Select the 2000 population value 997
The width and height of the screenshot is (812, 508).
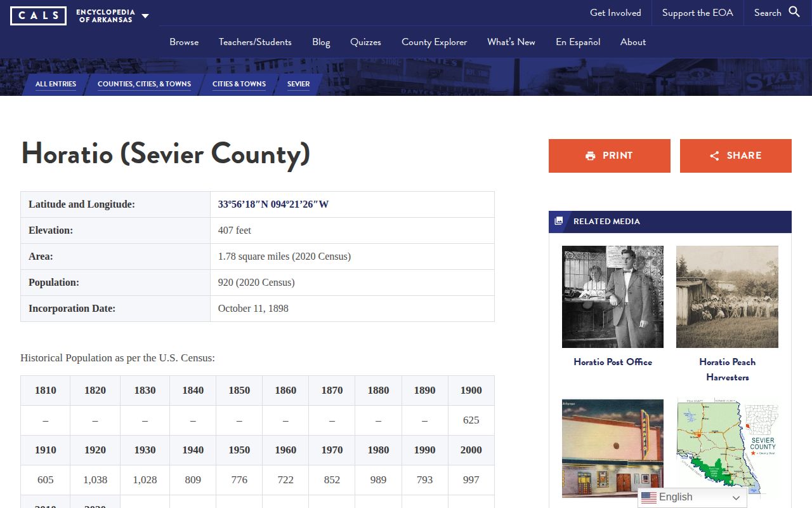[471, 480]
